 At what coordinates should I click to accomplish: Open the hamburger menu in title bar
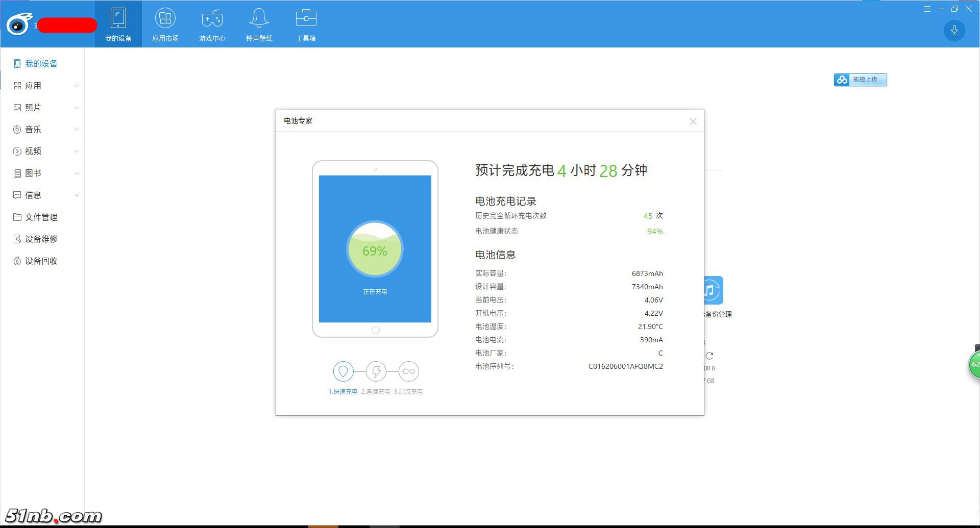pyautogui.click(x=927, y=9)
